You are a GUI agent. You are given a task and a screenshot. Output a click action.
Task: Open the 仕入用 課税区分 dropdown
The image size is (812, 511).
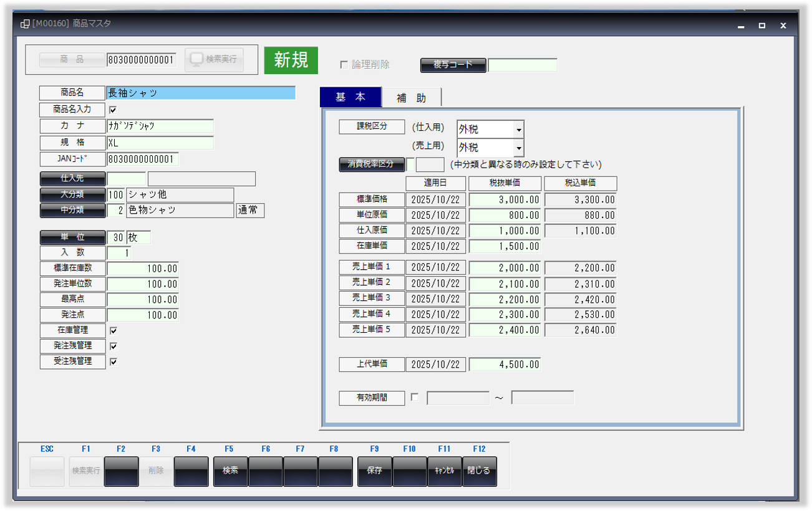(x=518, y=130)
